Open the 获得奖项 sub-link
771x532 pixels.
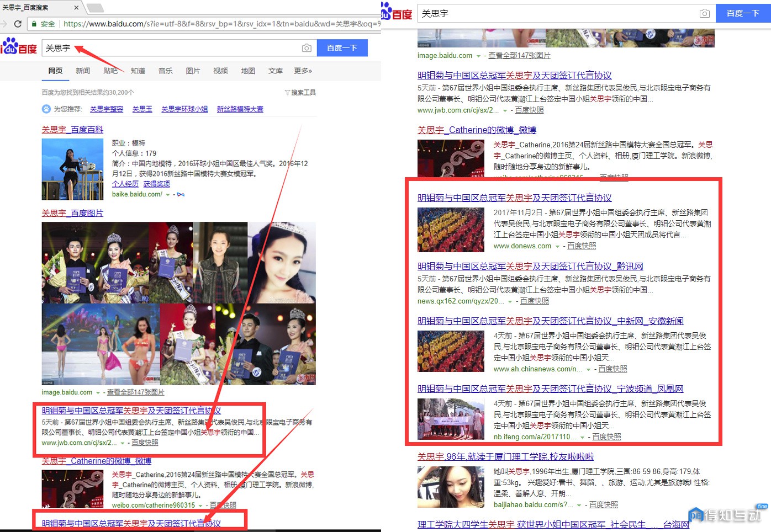[x=157, y=184]
